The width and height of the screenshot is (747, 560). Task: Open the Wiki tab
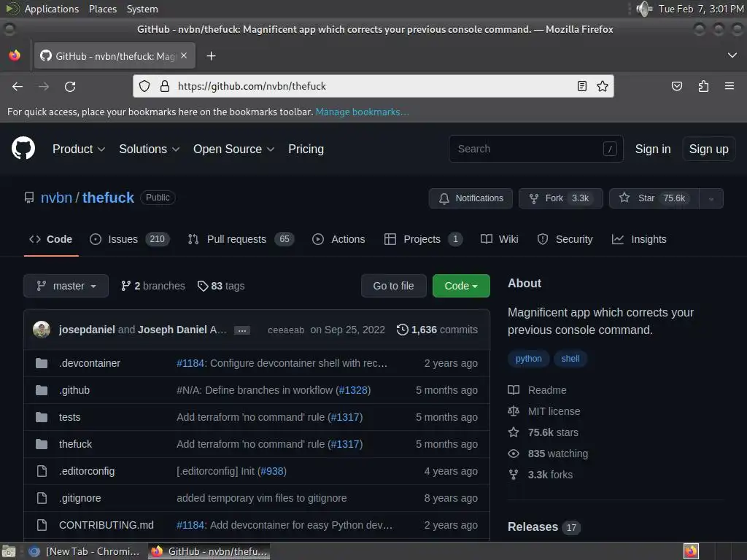click(x=499, y=239)
